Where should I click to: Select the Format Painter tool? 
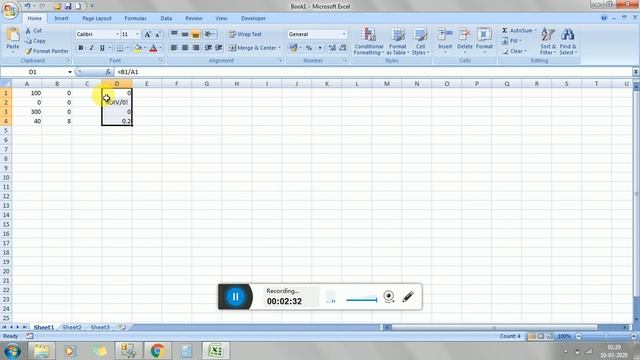(47, 51)
